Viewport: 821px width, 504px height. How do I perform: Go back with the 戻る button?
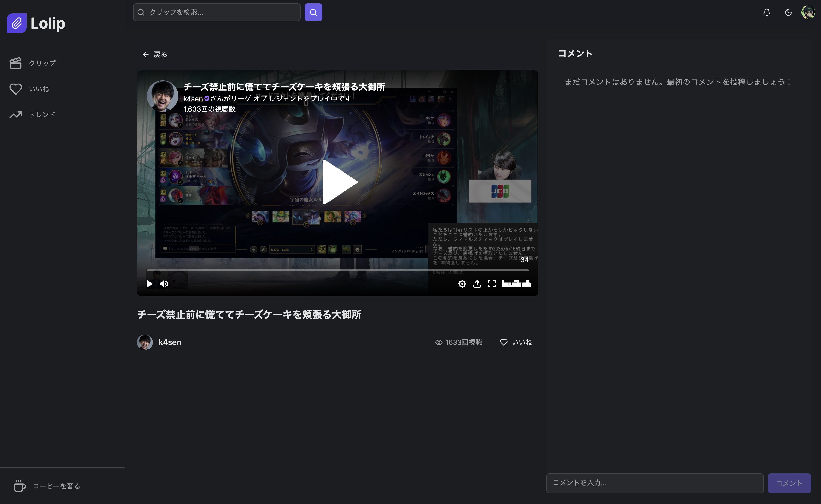tap(155, 55)
